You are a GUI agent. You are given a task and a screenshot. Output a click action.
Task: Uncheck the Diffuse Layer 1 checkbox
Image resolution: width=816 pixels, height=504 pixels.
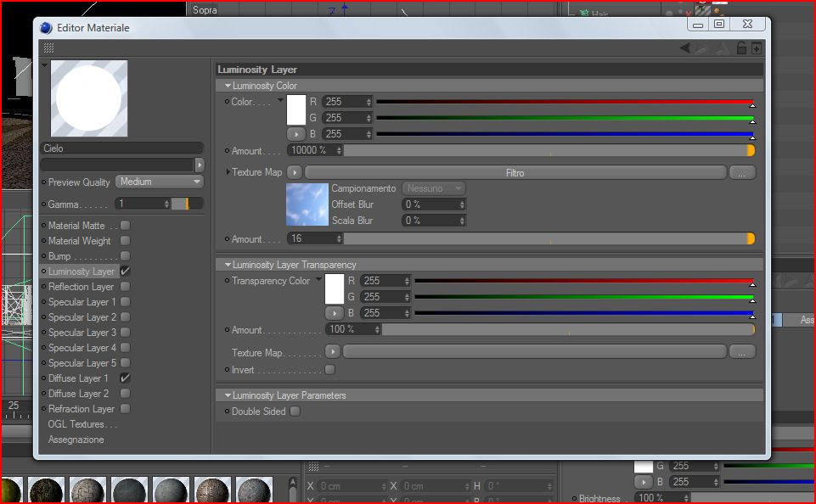(x=125, y=378)
